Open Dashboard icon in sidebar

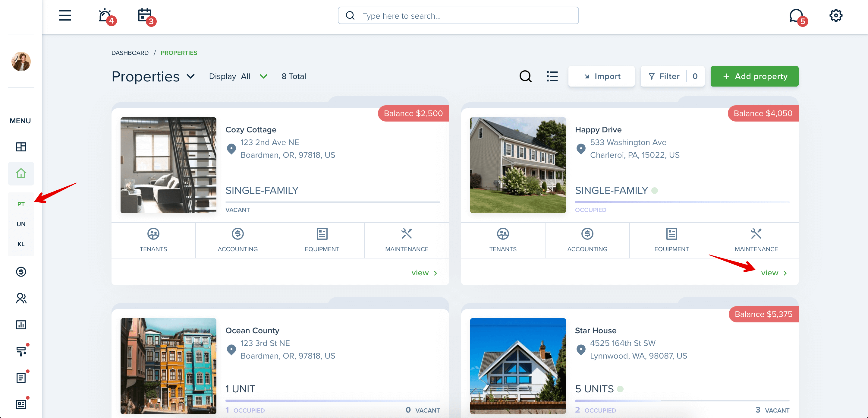coord(21,147)
